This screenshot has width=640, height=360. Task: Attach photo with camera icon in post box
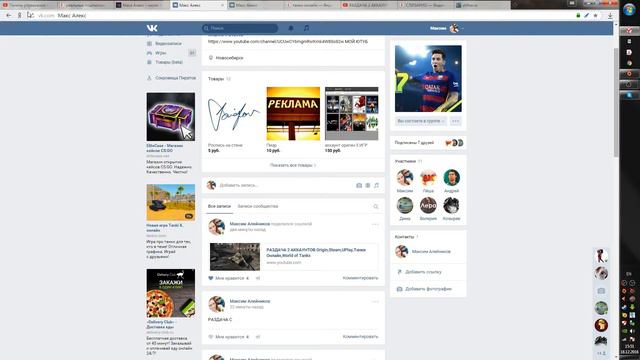pos(359,185)
